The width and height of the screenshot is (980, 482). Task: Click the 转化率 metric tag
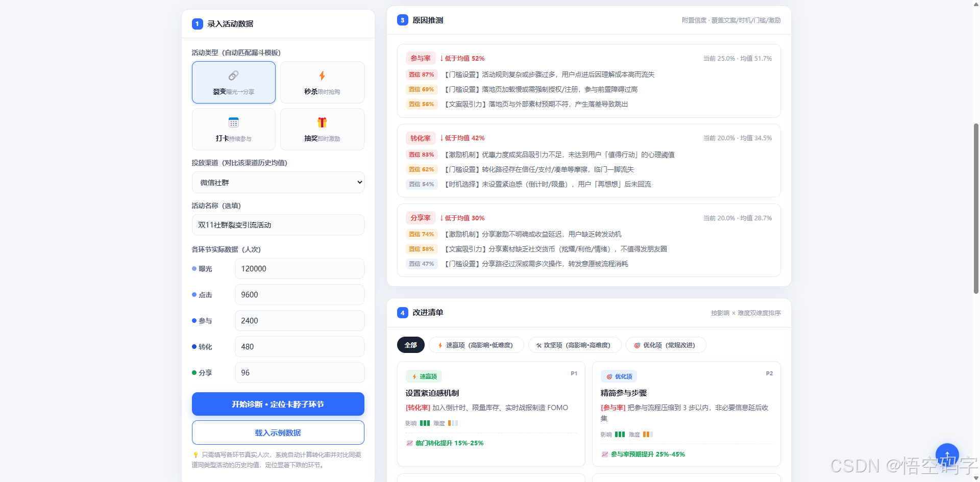(x=421, y=138)
